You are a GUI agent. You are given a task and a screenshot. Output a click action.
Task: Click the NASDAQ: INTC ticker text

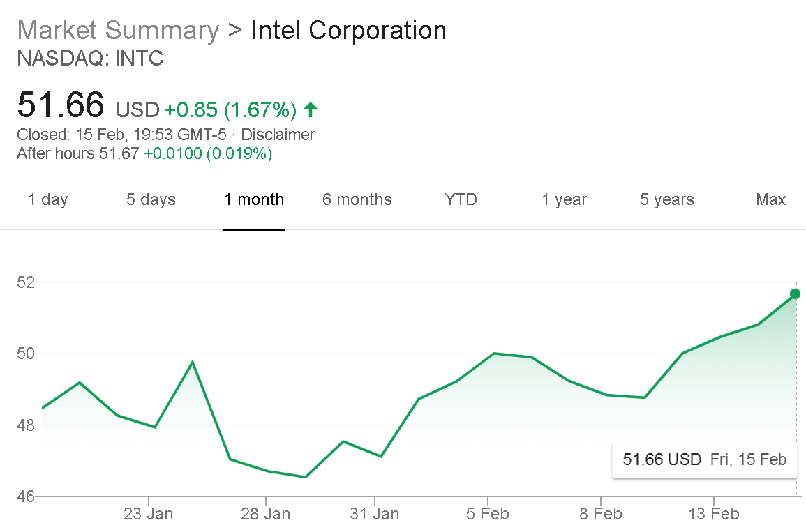click(x=90, y=59)
